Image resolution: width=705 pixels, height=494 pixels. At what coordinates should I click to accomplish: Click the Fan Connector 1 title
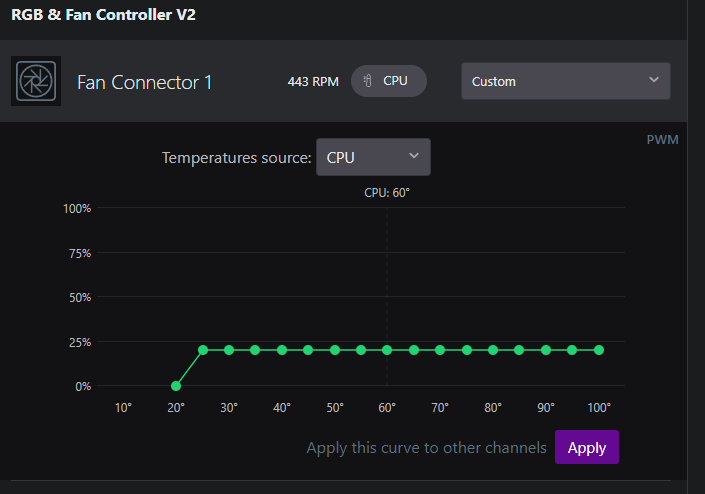coord(144,82)
